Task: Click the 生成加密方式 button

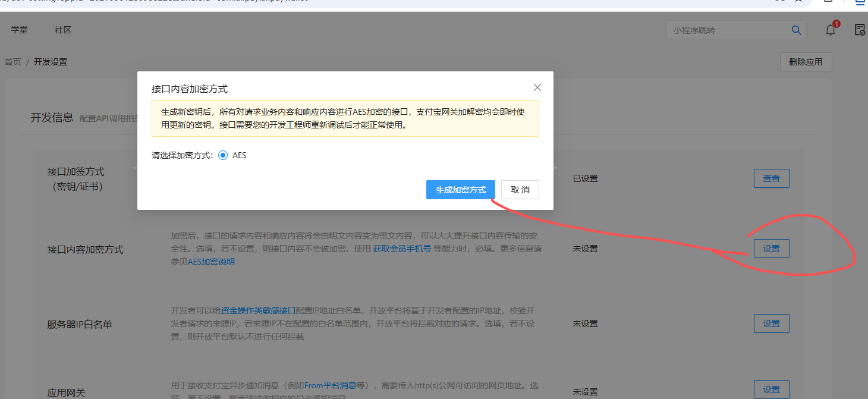Action: coord(460,190)
